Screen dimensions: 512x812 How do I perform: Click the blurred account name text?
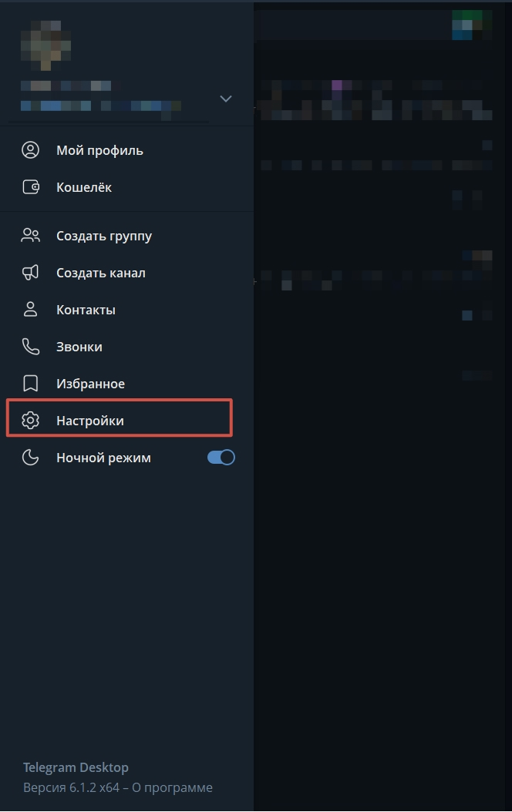tap(66, 86)
